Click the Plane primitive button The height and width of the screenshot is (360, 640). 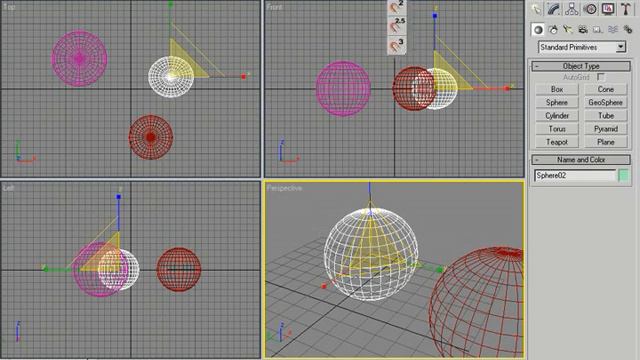click(x=606, y=142)
